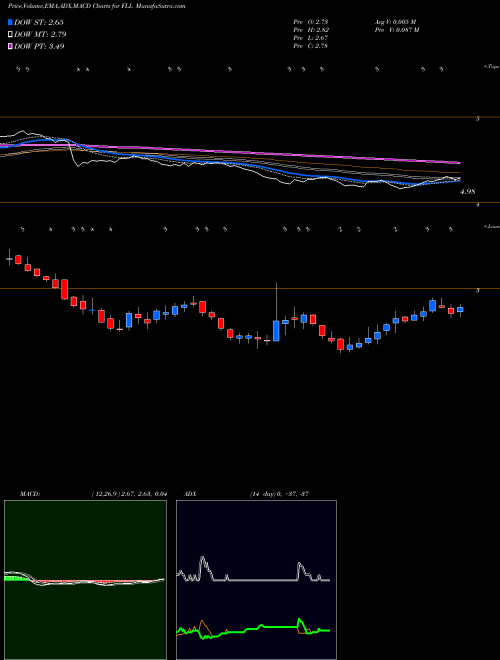Click the Pre O: 2.73 value
The width and height of the screenshot is (500, 660).
311,21
